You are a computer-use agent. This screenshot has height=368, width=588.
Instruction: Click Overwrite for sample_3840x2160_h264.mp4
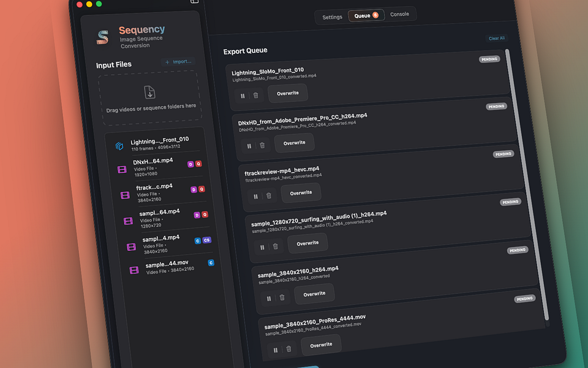pyautogui.click(x=314, y=294)
